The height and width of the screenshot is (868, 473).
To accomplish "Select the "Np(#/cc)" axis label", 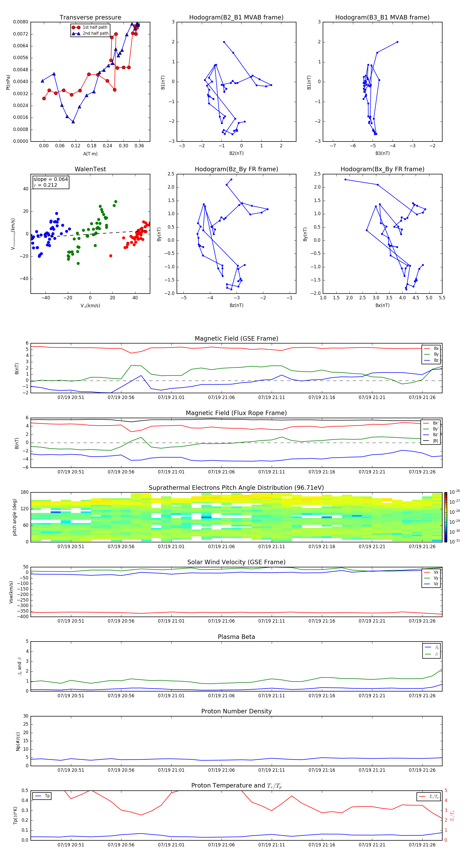I will 18,741.
